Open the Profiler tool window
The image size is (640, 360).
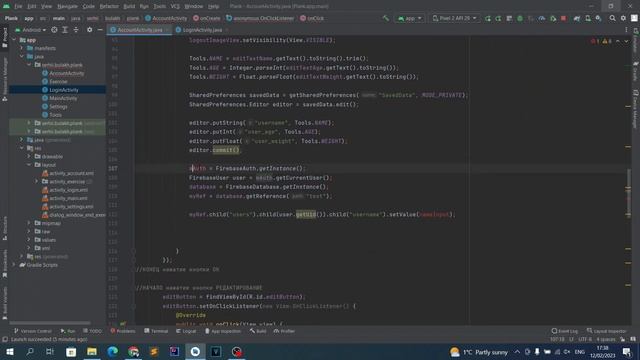[284, 331]
